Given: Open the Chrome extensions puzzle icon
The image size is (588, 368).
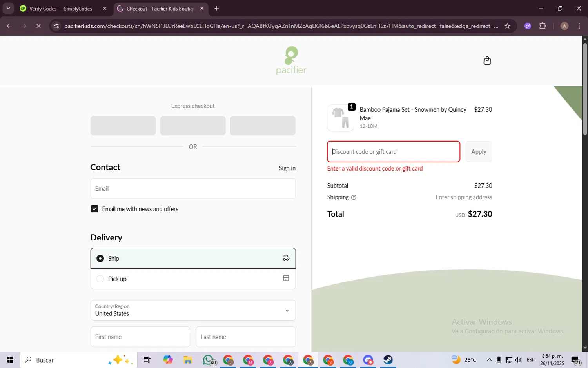Looking at the screenshot, I should [543, 26].
